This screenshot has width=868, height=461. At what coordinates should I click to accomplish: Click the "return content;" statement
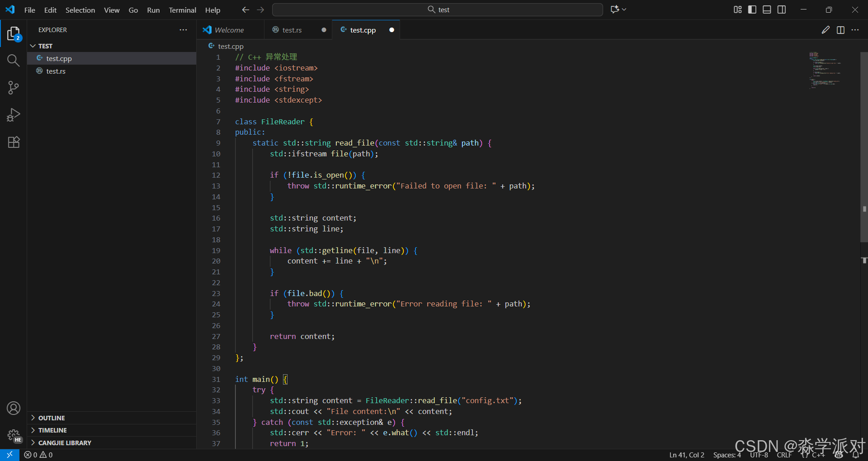click(302, 336)
